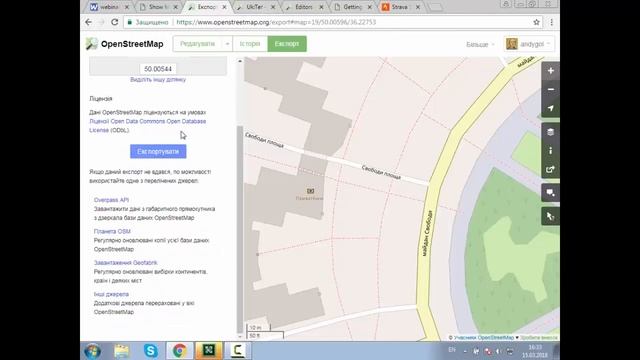The height and width of the screenshot is (360, 640).
Task: Click the andygol user avatar
Action: click(x=511, y=44)
